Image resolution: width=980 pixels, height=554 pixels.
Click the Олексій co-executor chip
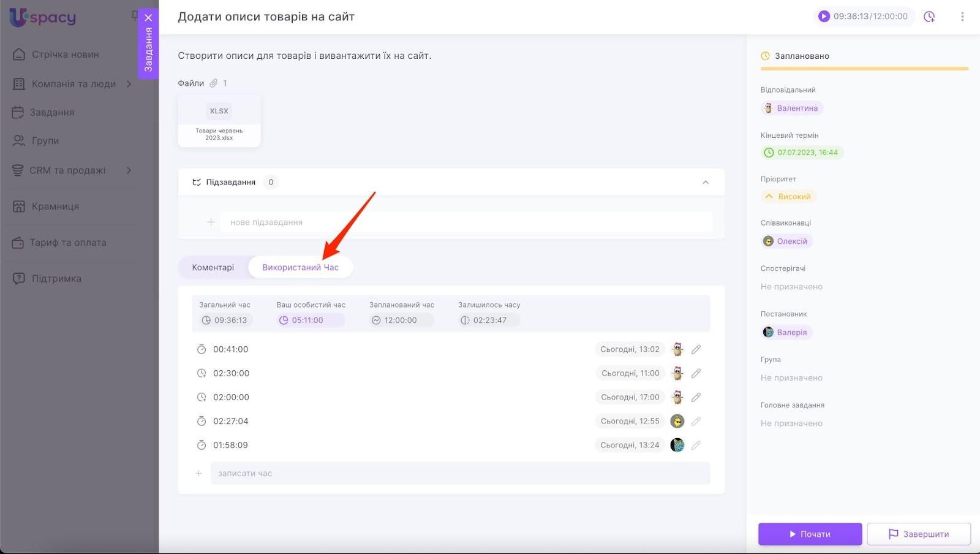[x=786, y=241]
